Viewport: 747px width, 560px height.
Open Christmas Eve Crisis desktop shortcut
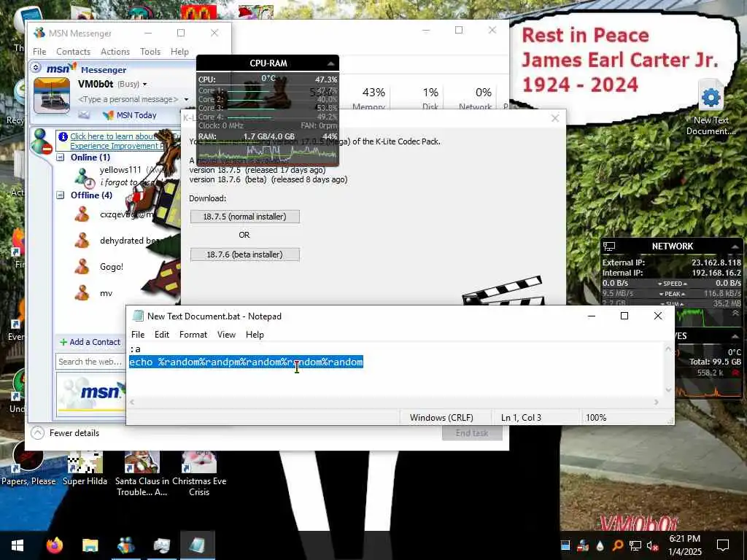tap(199, 473)
